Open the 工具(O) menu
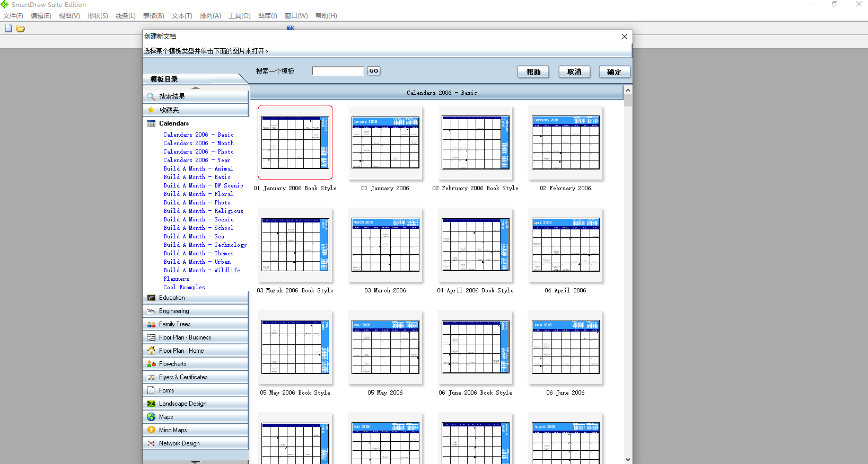The width and height of the screenshot is (868, 464). pos(239,16)
